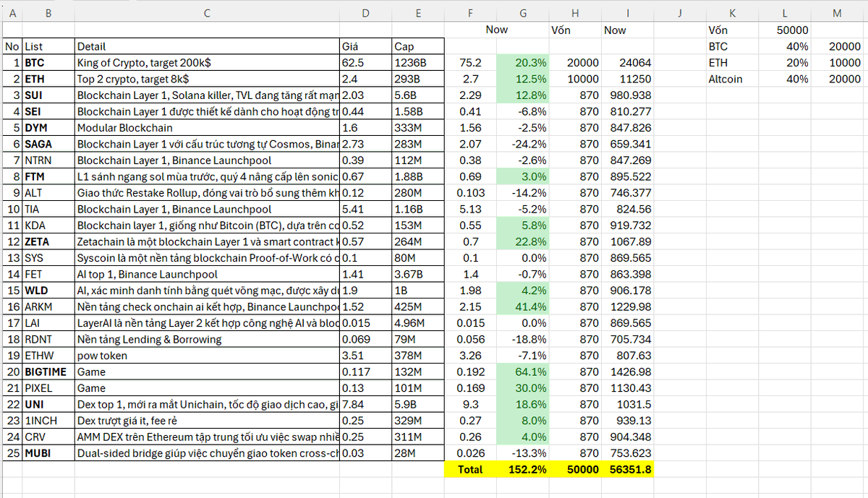Click the 9.3 current price cell

470,404
